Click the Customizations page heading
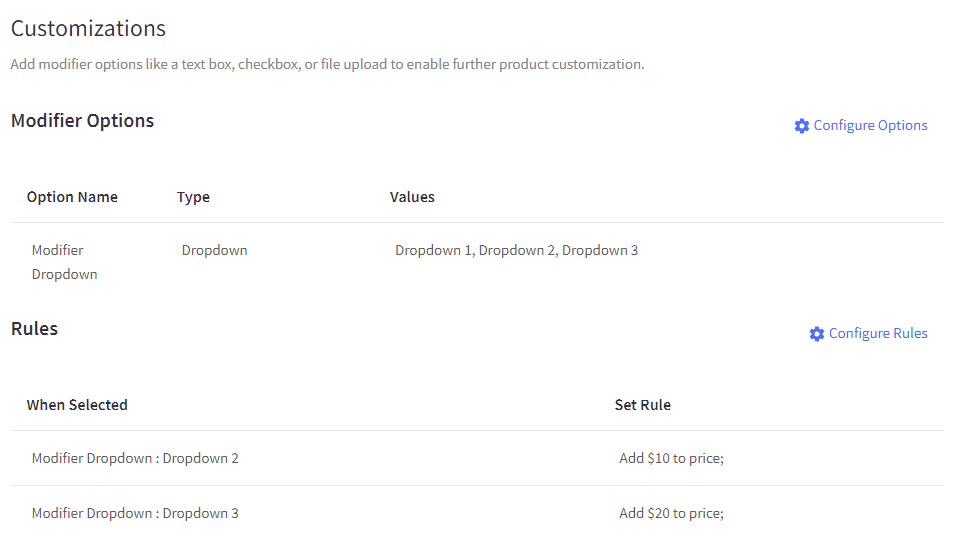 (x=88, y=29)
